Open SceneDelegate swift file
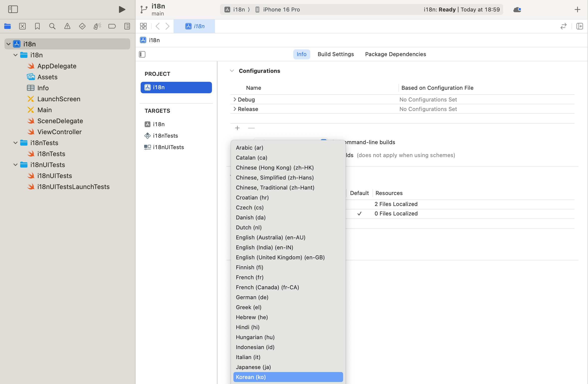 60,121
